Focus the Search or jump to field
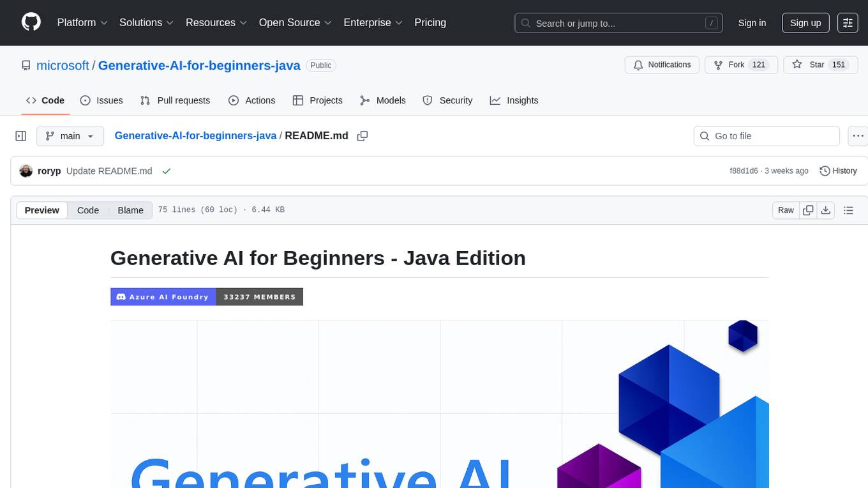Screen dimensions: 868x488 618,23
